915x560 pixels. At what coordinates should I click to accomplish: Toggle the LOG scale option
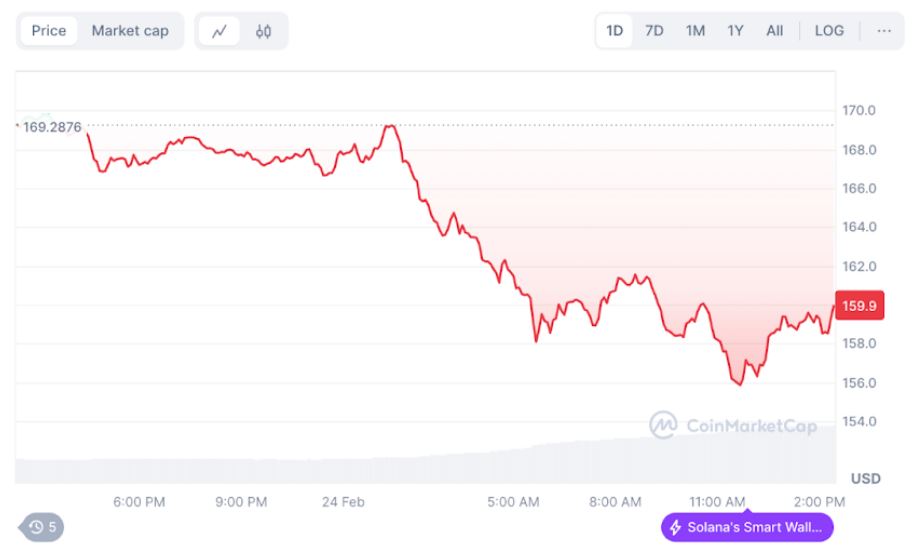(829, 31)
